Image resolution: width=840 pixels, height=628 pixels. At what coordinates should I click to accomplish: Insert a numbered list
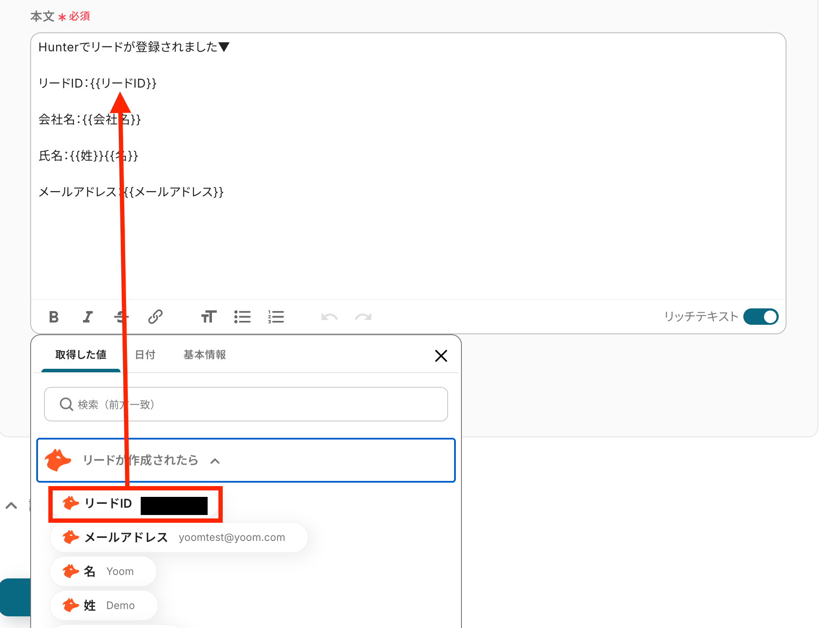coord(276,317)
